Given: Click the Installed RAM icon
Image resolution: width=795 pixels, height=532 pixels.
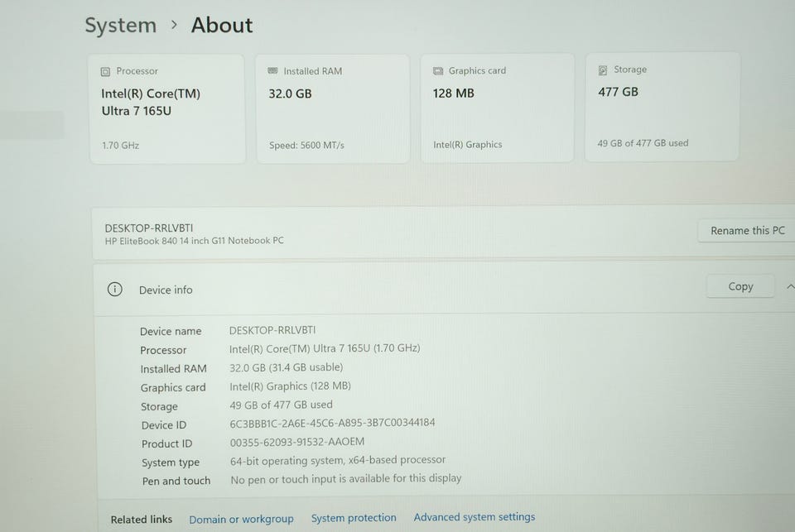Looking at the screenshot, I should point(272,71).
